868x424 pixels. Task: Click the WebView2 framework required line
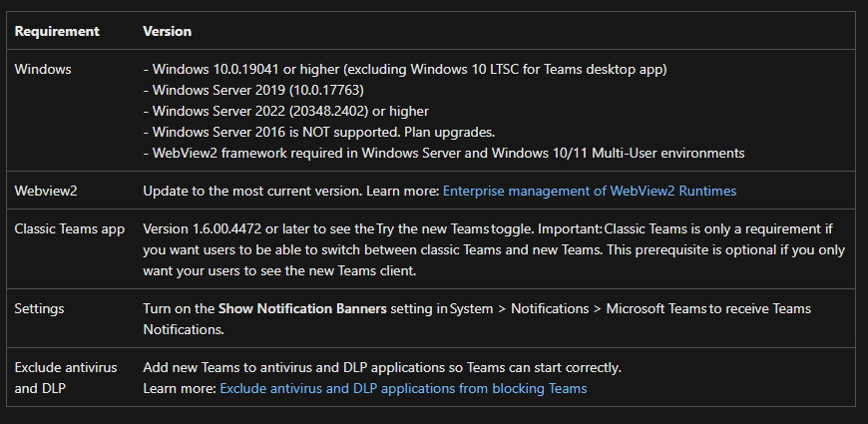point(444,153)
